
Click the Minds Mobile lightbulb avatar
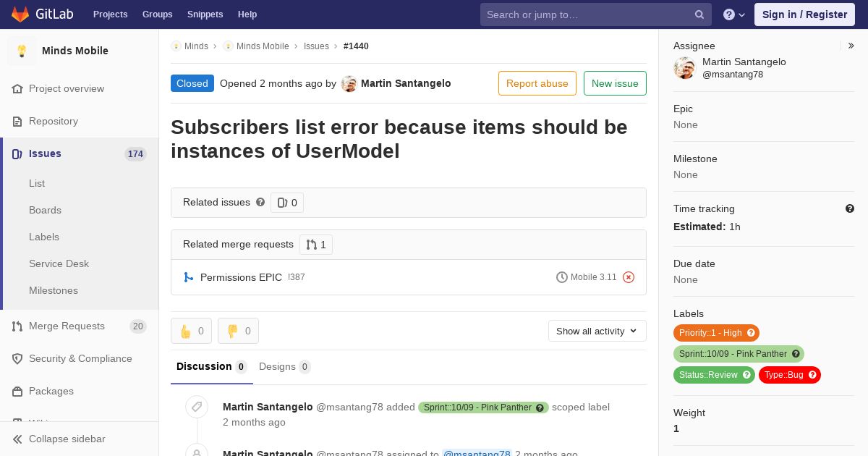point(22,51)
